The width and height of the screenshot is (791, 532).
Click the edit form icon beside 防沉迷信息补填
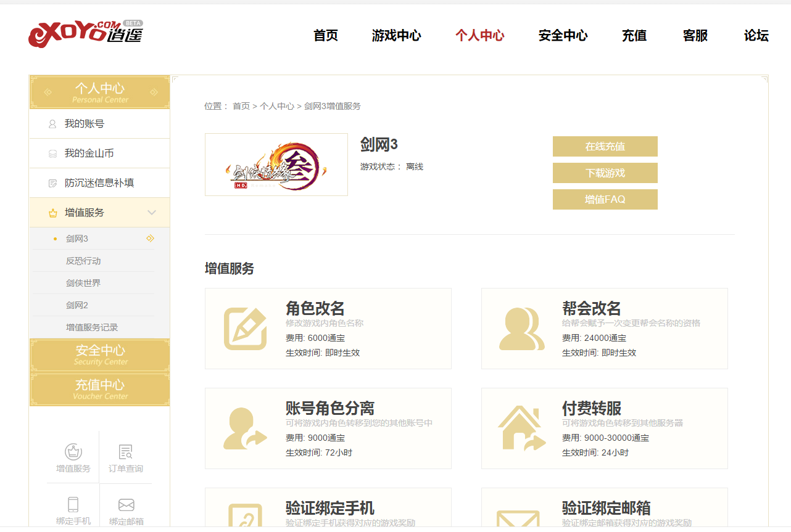point(52,183)
